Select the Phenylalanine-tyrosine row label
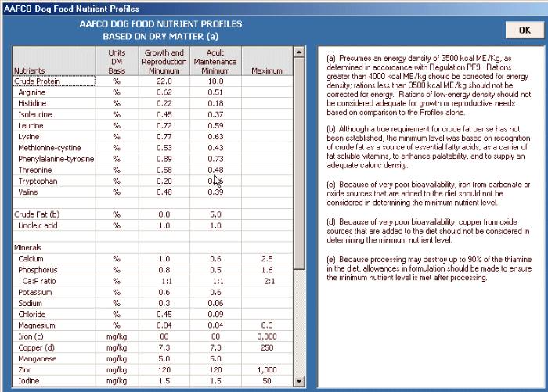This screenshot has height=392, width=548. tap(56, 159)
